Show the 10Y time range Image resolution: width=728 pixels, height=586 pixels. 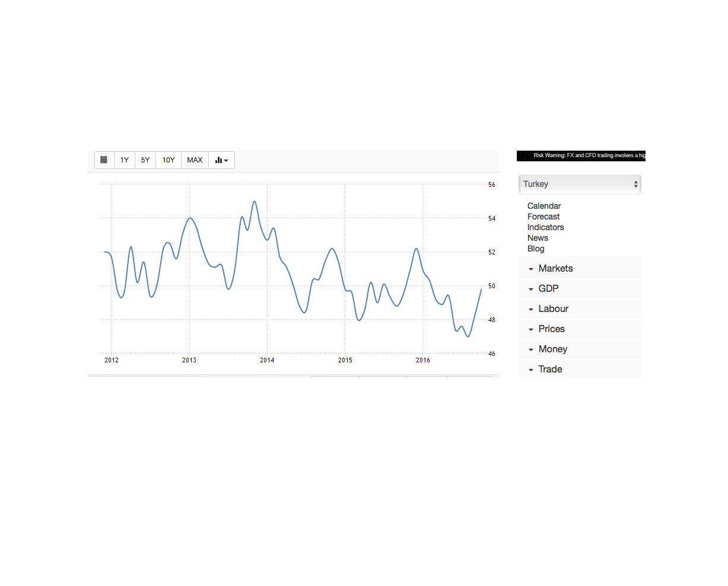pyautogui.click(x=169, y=160)
